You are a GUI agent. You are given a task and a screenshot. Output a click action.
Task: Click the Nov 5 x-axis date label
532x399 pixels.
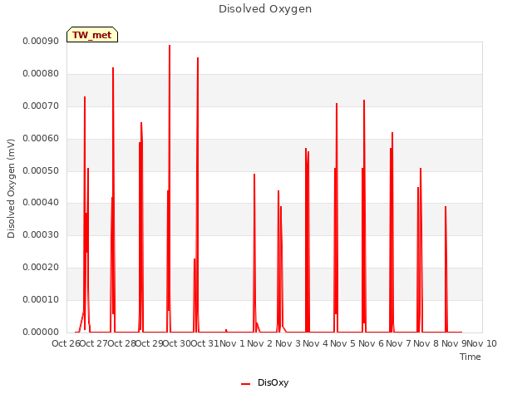click(x=343, y=343)
